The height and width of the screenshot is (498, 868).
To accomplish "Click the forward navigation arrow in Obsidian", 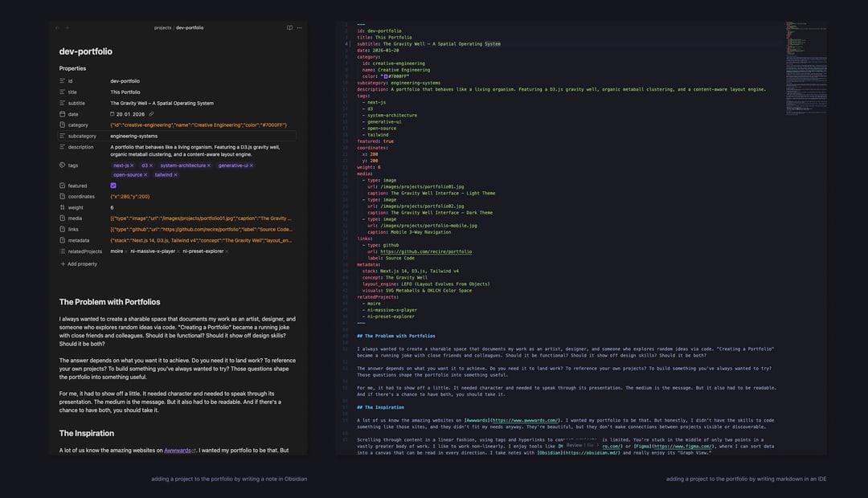I will tap(68, 27).
